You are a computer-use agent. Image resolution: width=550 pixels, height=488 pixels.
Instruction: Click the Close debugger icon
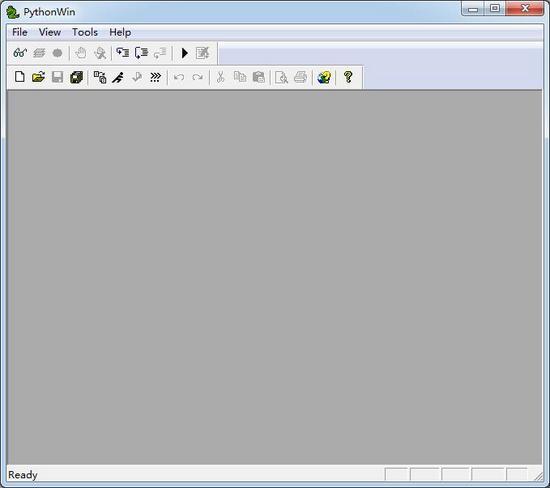tap(202, 53)
